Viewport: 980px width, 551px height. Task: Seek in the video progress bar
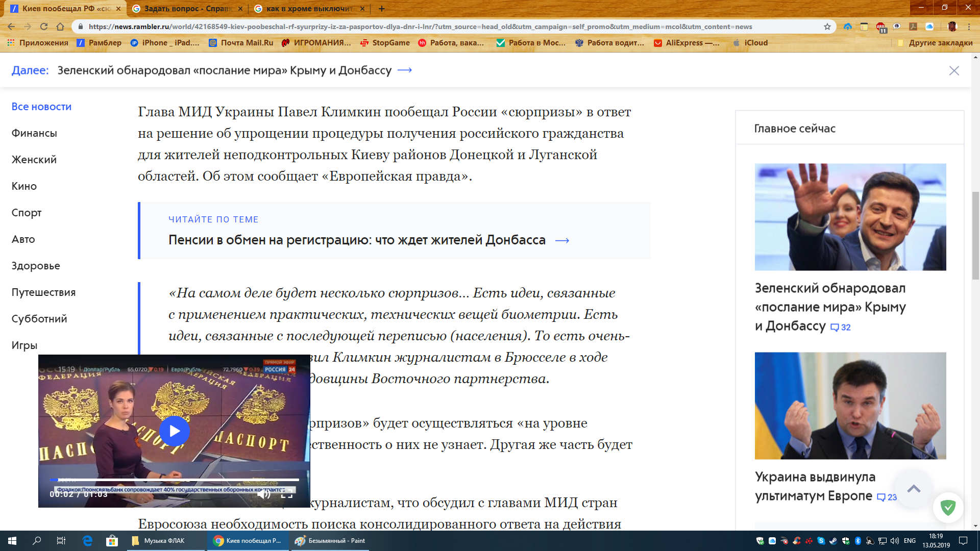(174, 480)
